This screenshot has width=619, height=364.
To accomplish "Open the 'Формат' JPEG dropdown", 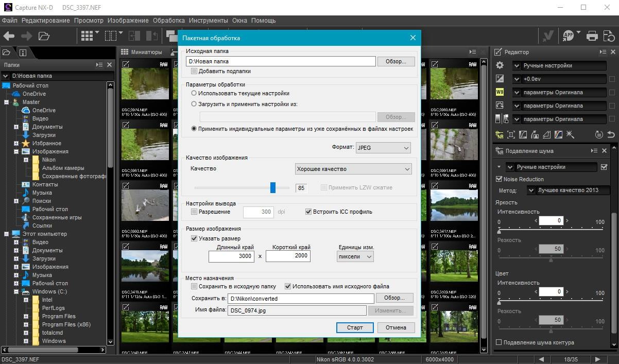I will pos(383,148).
